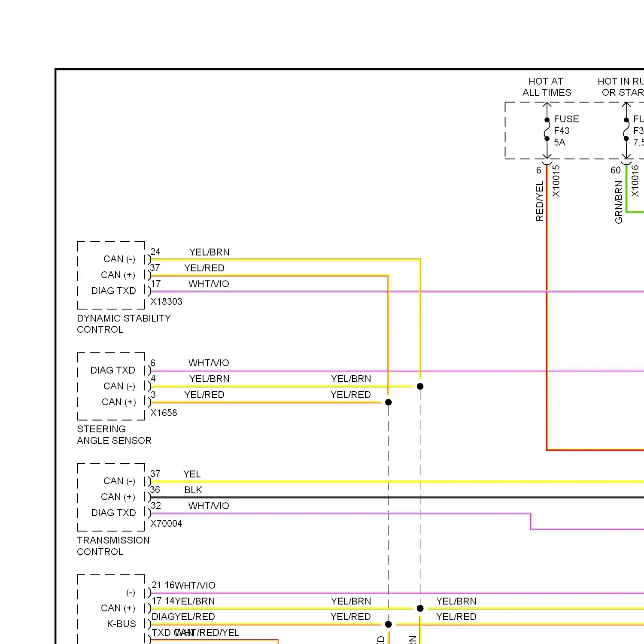
Task: Click pin 24 on Dynamic Stability Control
Action: point(155,252)
